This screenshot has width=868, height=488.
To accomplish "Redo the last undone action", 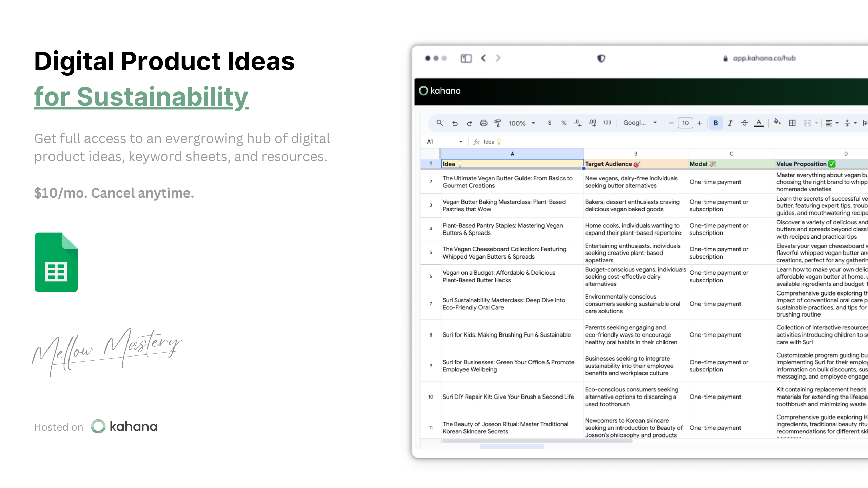I will (469, 123).
